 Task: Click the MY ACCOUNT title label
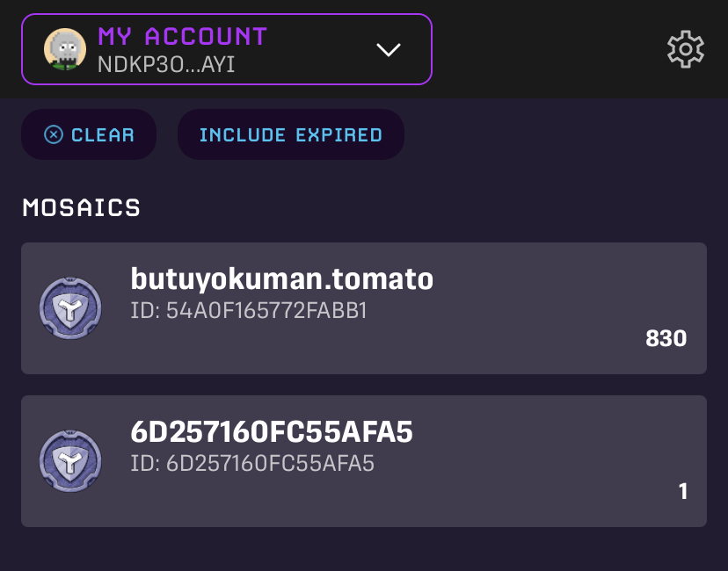182,37
